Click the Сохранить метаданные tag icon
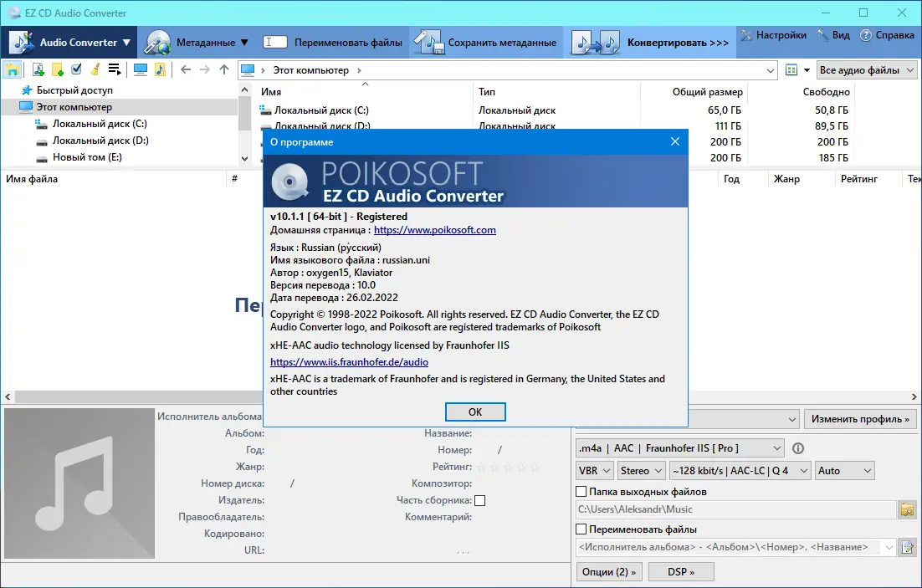The image size is (922, 588). 428,43
